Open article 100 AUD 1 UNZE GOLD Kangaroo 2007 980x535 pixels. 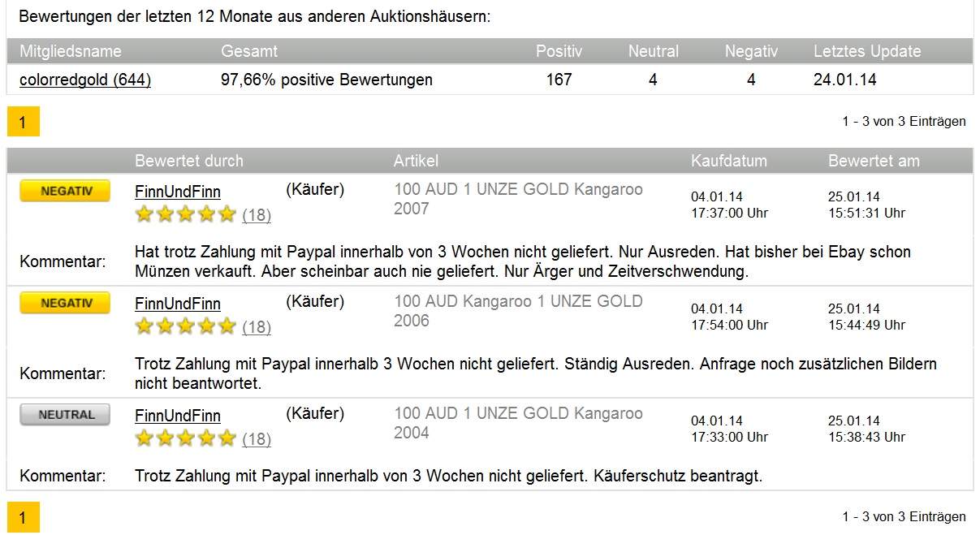click(518, 199)
